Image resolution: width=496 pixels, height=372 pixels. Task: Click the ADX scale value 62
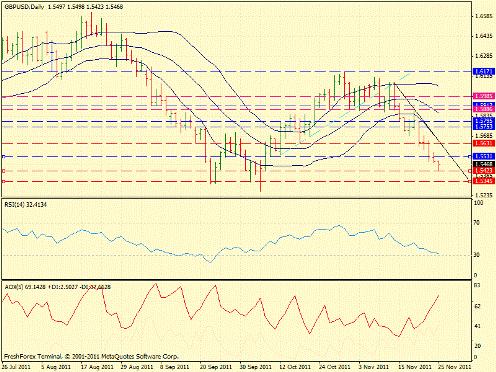pos(477,306)
